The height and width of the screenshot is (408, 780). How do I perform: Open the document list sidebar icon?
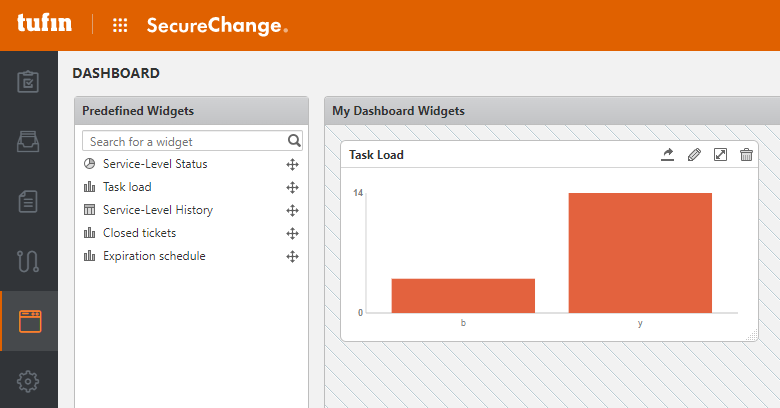29,202
